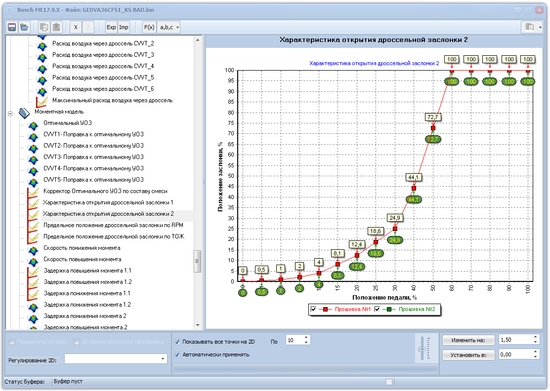
Task: Toggle 'Автоматически применять' checkbox
Action: click(177, 355)
